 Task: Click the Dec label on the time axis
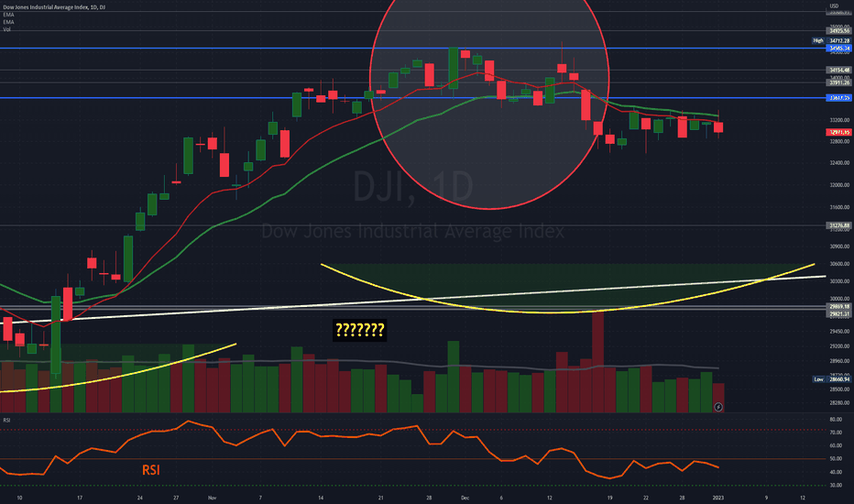pos(465,498)
